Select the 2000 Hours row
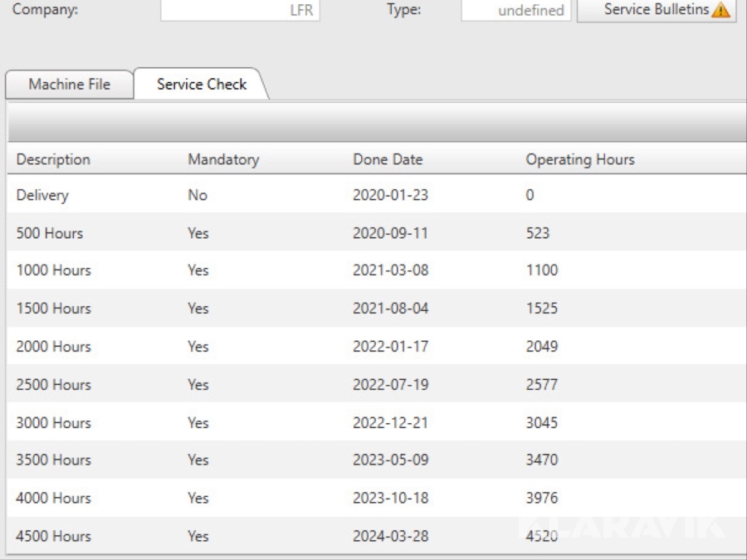 point(377,346)
